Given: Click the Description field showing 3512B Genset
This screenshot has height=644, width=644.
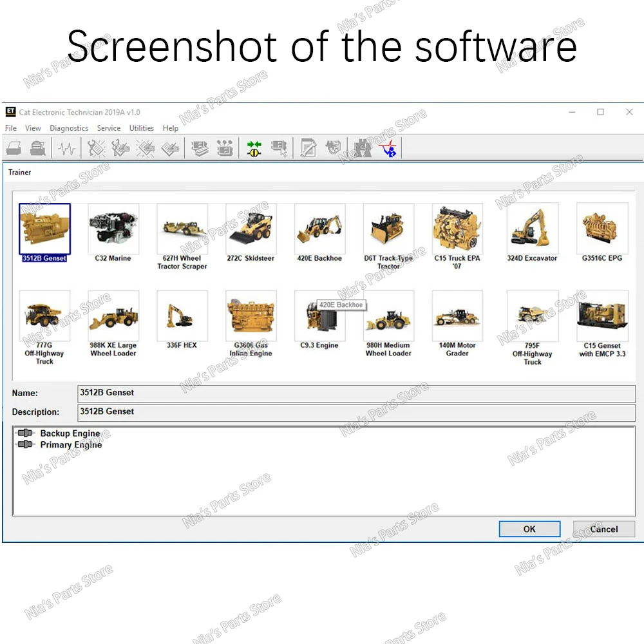Looking at the screenshot, I should [x=356, y=412].
